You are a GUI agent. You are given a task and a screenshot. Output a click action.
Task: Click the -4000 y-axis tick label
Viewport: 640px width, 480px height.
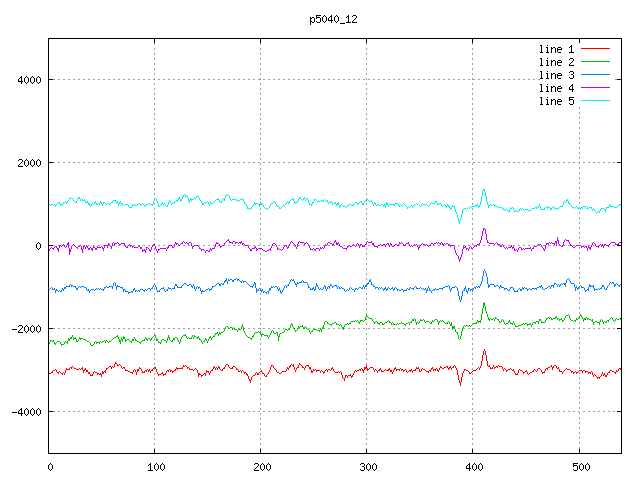coord(24,412)
